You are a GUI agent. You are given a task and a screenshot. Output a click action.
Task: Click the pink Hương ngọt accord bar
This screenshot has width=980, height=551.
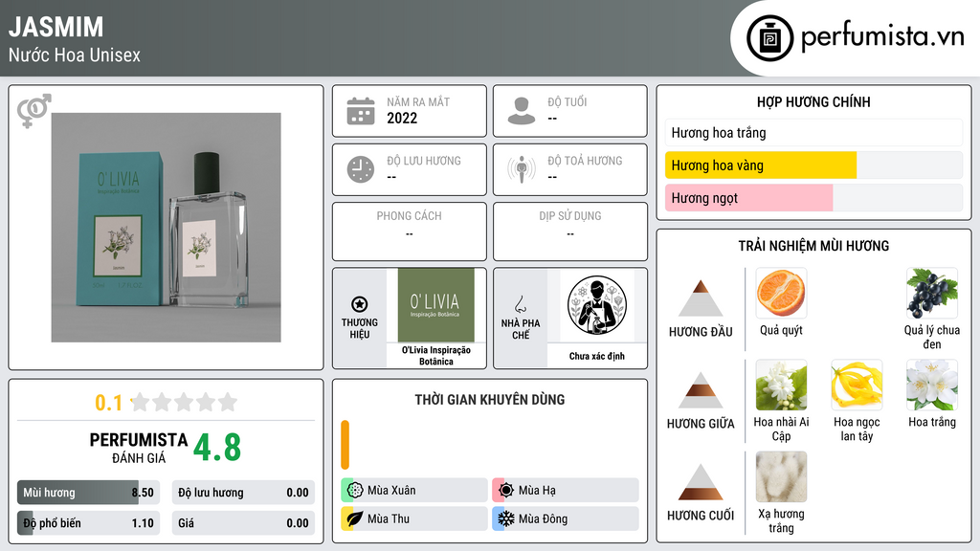coord(813,198)
